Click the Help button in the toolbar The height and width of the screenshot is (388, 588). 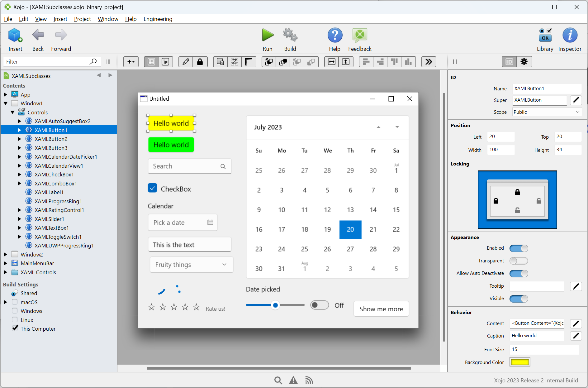click(334, 35)
